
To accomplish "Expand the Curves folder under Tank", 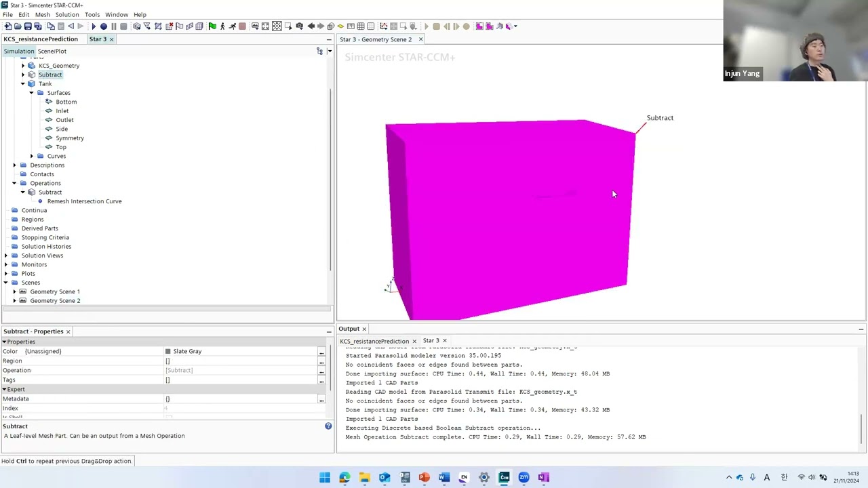I will (31, 156).
